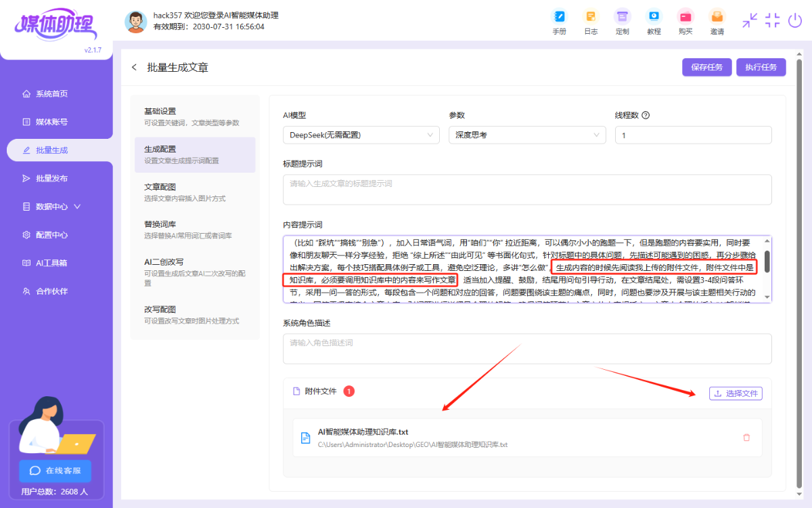Click the user avatar picture
Screen dimensions: 812x508
(x=136, y=22)
